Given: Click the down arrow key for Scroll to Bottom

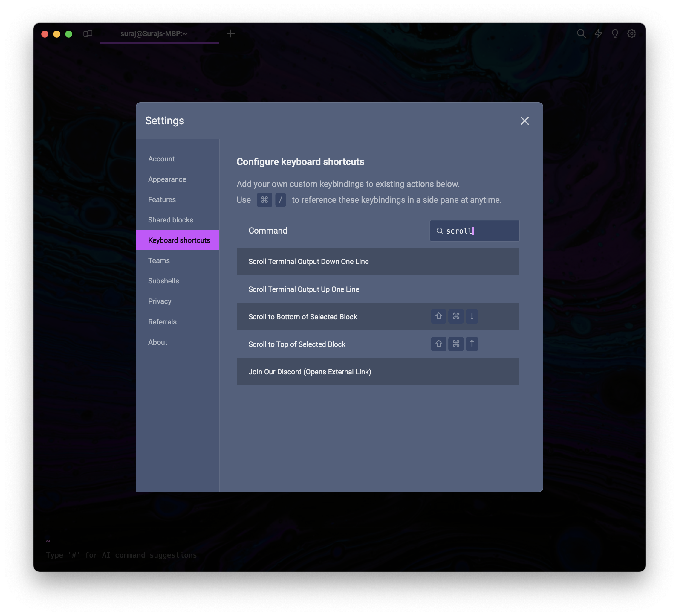Looking at the screenshot, I should pyautogui.click(x=472, y=316).
